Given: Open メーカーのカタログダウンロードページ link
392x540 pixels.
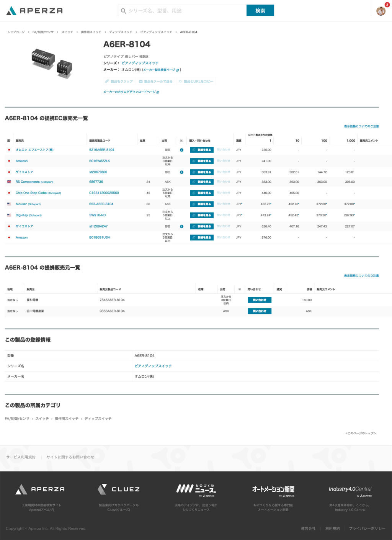Looking at the screenshot, I should click(x=131, y=92).
